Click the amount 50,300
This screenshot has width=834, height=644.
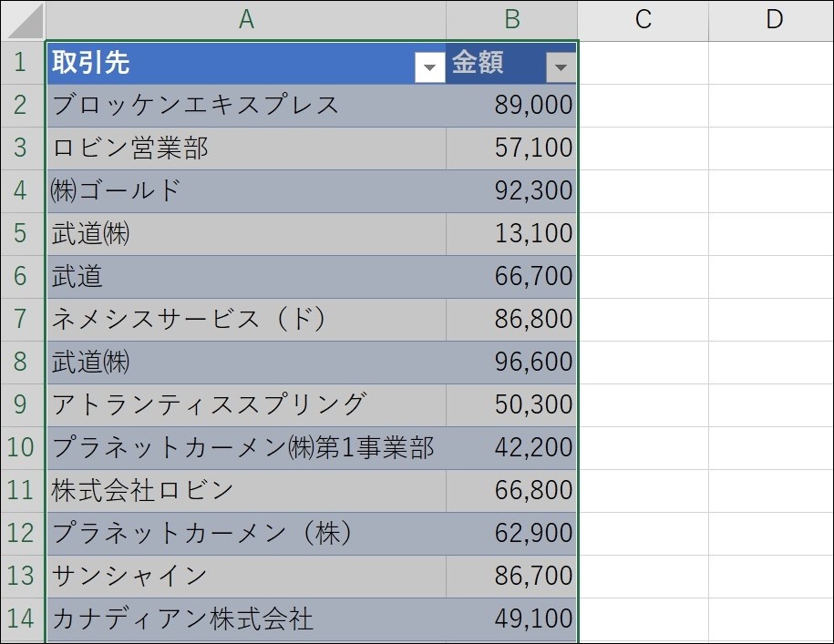click(511, 405)
